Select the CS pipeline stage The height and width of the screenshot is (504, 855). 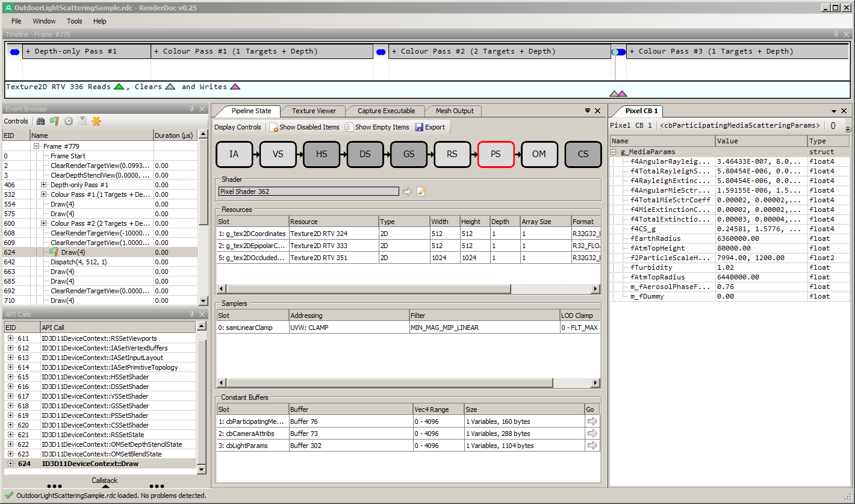[x=583, y=154]
